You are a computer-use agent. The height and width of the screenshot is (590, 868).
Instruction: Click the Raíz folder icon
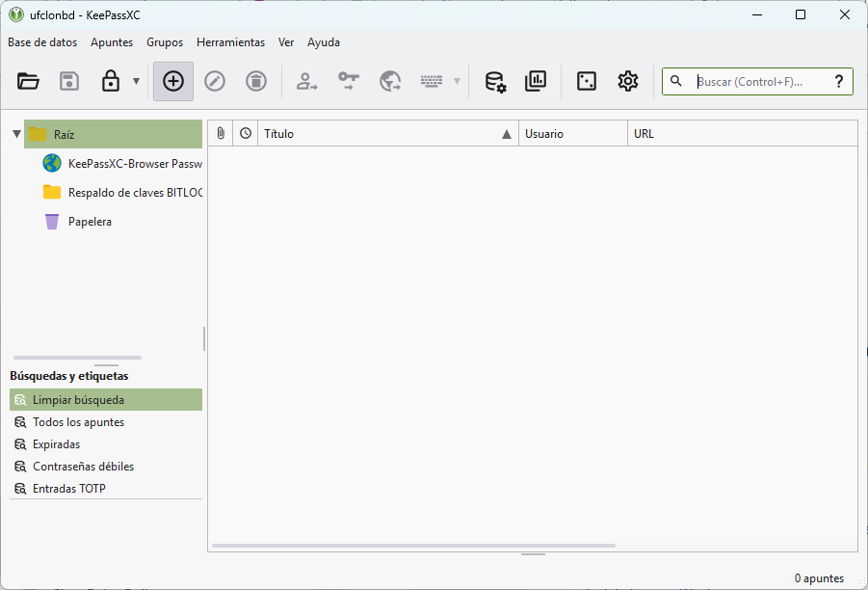(x=38, y=134)
